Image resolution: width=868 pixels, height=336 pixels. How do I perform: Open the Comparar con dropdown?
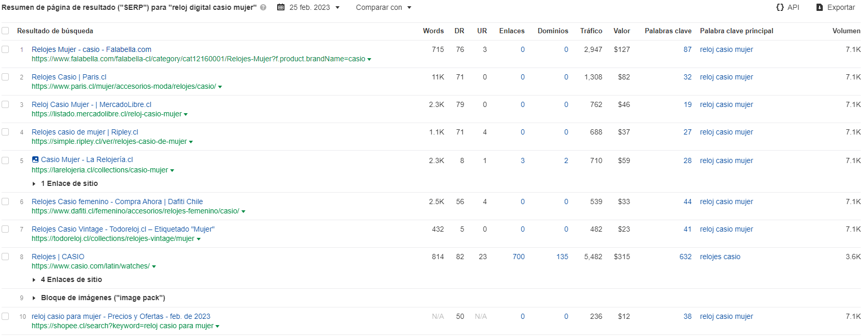pyautogui.click(x=384, y=7)
